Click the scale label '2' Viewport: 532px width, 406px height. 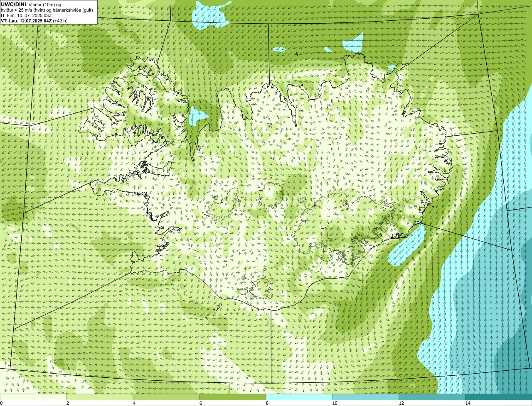pos(67,403)
